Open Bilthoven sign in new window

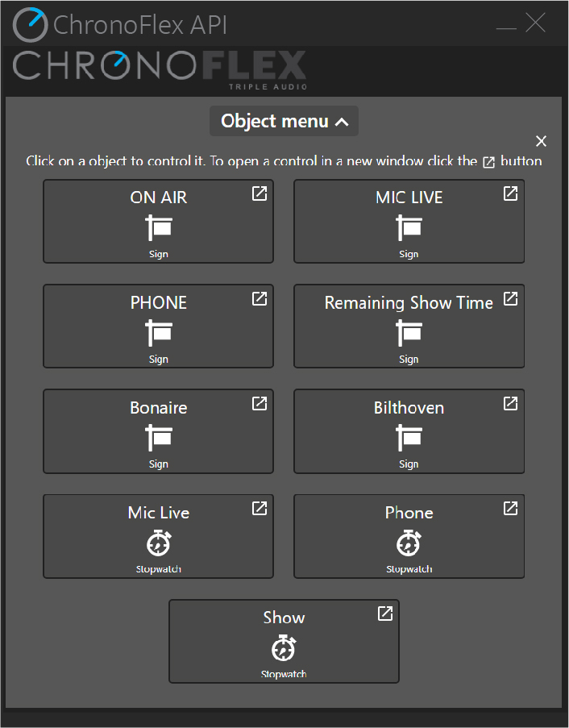510,404
